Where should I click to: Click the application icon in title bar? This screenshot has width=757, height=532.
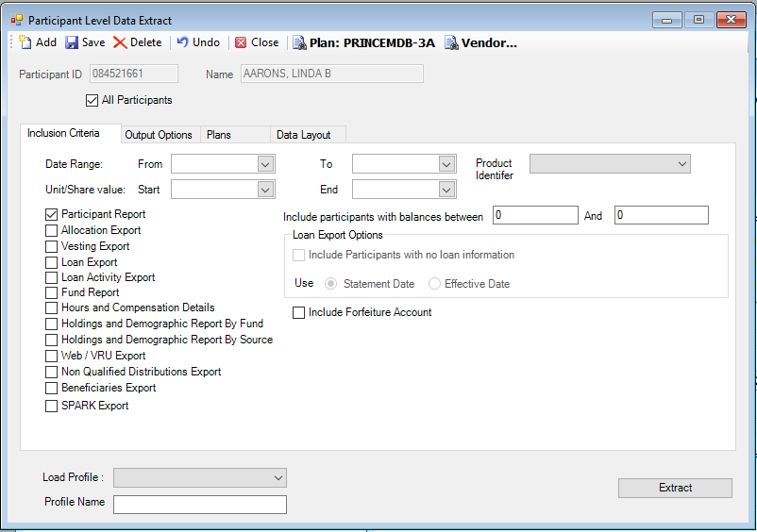(16, 20)
